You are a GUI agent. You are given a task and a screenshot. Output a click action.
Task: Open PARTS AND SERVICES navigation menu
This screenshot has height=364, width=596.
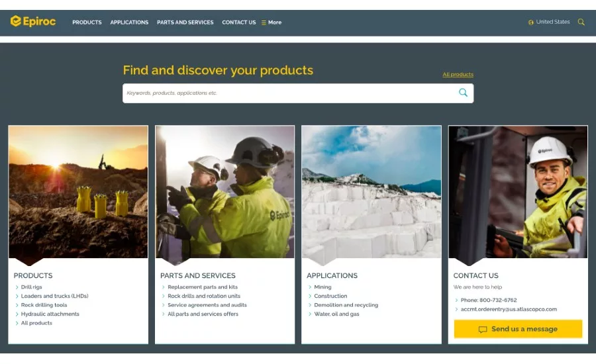click(185, 23)
